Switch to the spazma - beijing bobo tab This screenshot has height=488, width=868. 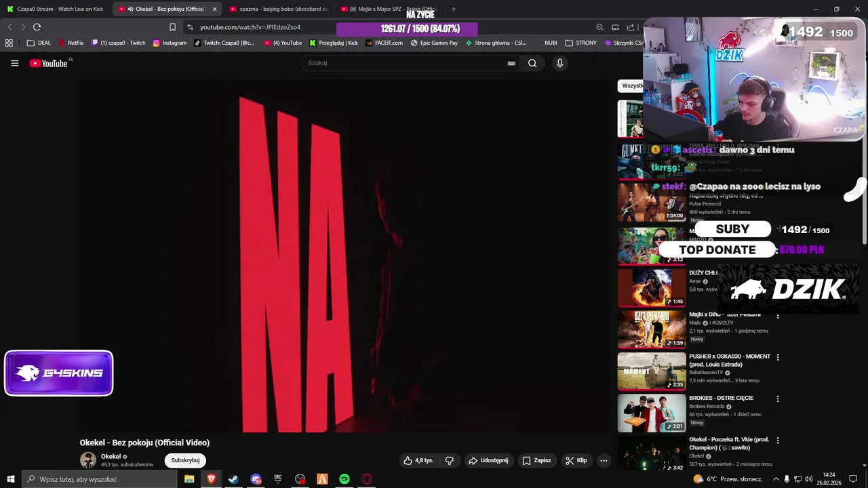point(278,9)
